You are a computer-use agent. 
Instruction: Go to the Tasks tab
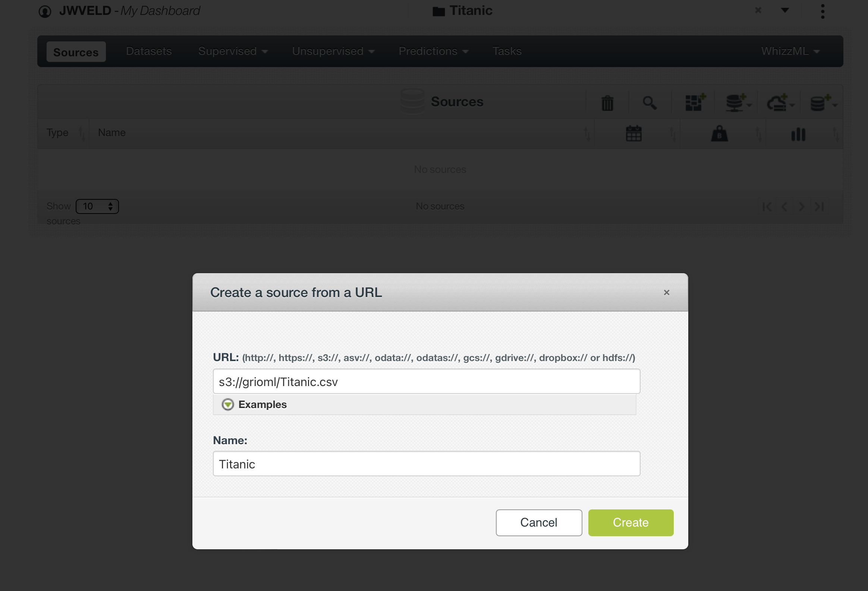pos(507,51)
